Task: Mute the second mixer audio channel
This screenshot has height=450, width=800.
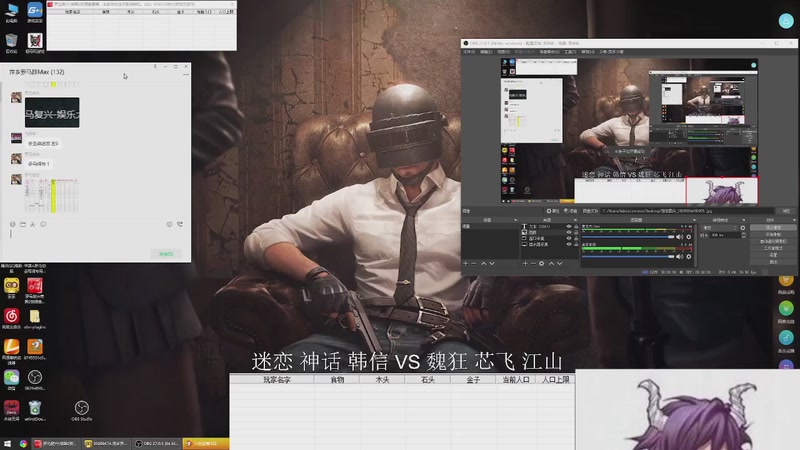Action: point(680,257)
